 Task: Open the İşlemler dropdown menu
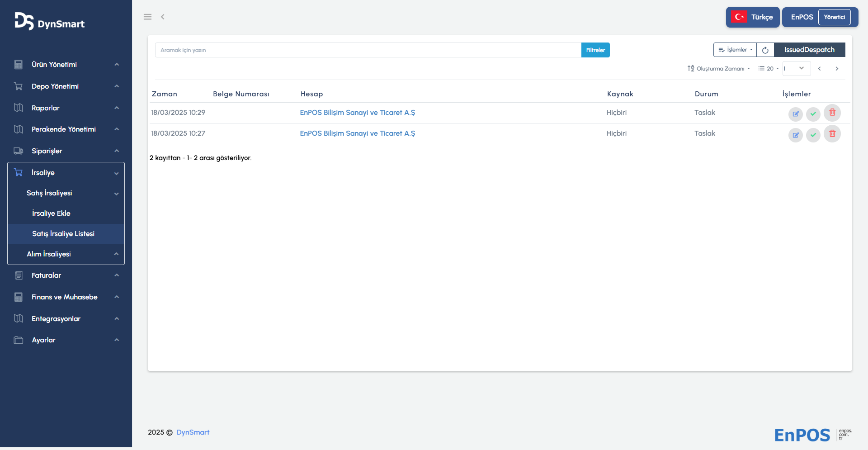(x=735, y=50)
